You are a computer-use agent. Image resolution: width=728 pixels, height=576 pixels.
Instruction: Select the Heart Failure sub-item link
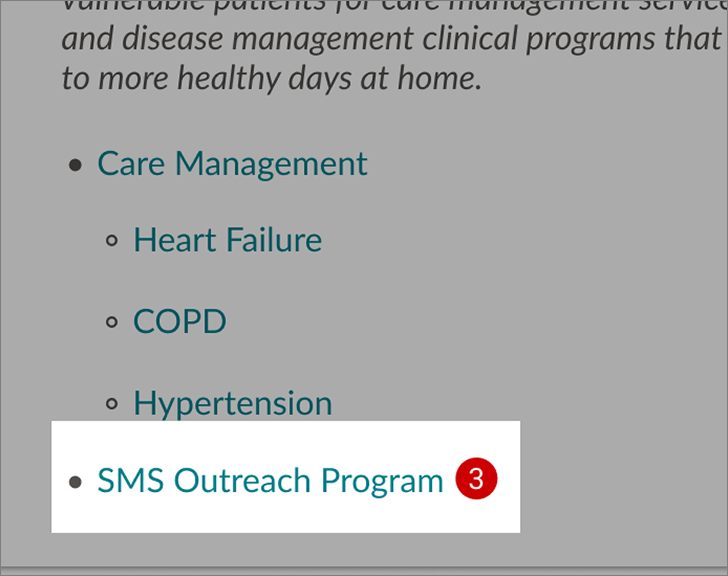[227, 240]
